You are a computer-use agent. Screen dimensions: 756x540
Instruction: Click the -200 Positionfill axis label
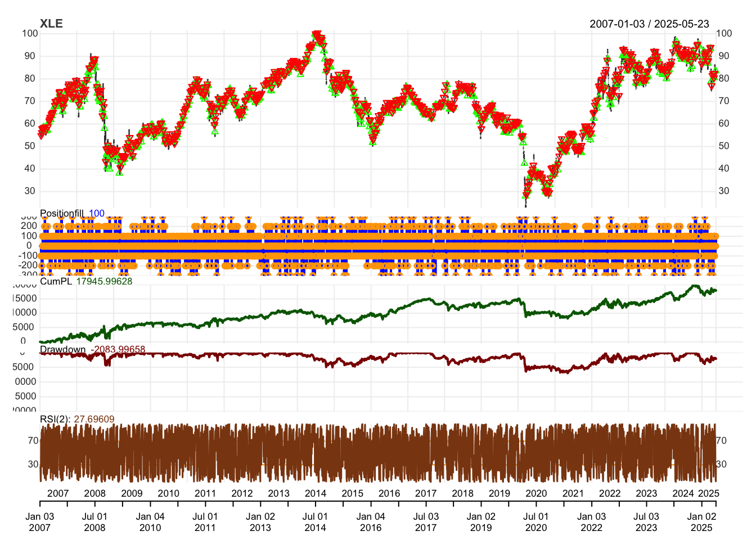[27, 265]
